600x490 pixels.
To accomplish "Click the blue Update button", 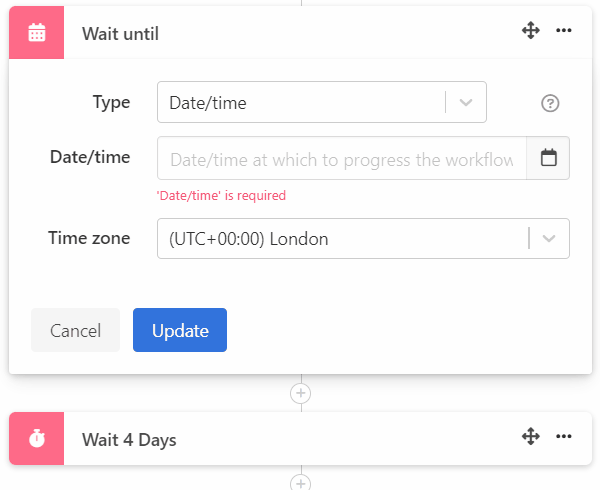I will coord(180,330).
